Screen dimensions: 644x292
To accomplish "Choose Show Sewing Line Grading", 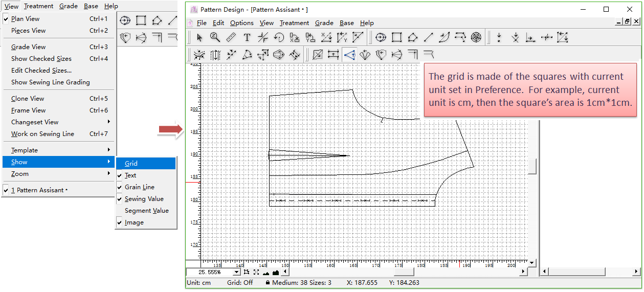I will tap(50, 82).
